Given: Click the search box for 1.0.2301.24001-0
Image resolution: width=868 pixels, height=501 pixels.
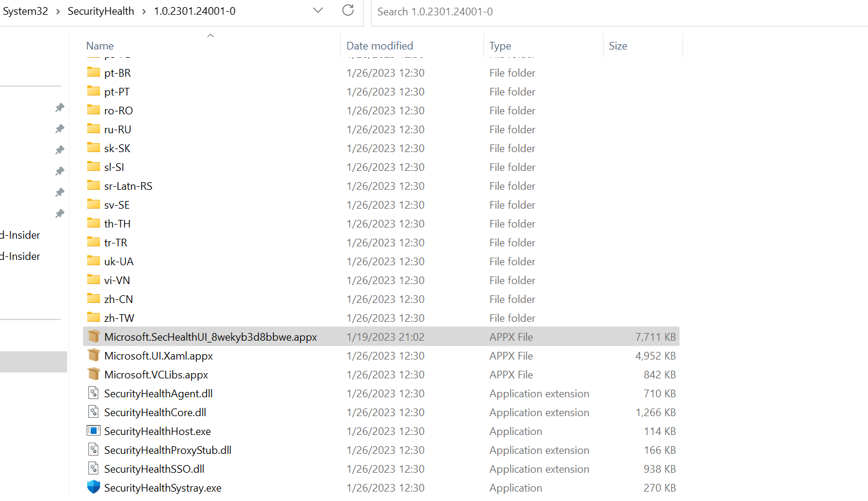Looking at the screenshot, I should click(x=619, y=12).
